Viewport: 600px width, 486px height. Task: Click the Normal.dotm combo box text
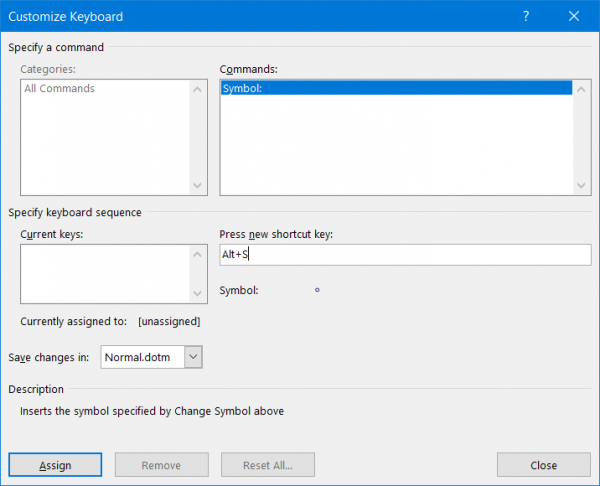(142, 356)
